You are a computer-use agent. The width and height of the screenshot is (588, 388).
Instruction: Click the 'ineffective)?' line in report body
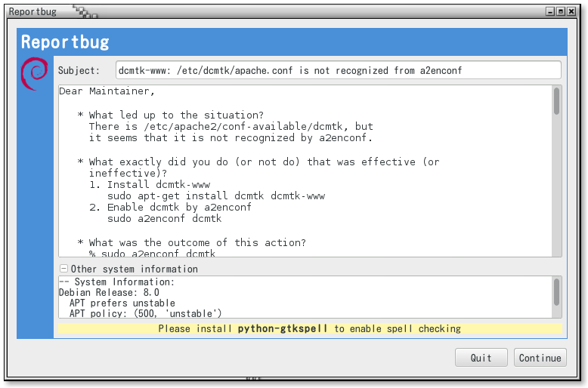pyautogui.click(x=128, y=173)
